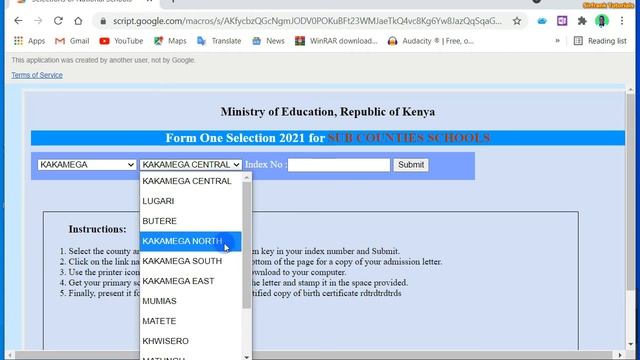
Task: Open the Audacity bookmark
Action: (x=431, y=41)
